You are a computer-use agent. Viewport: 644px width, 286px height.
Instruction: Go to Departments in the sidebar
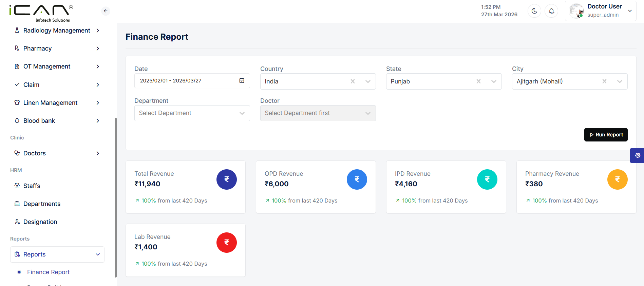[42, 204]
